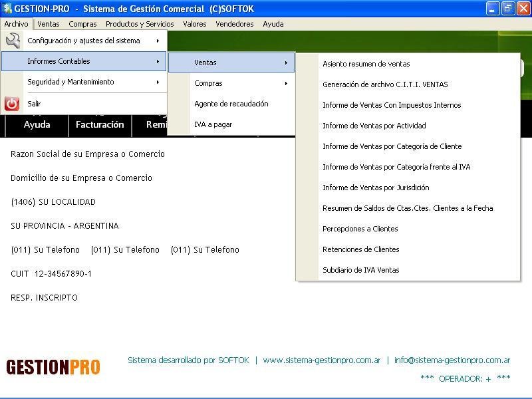Open Informe de Ventas por Jurisdicción
Viewport: 532px width, 399px height.
(376, 188)
